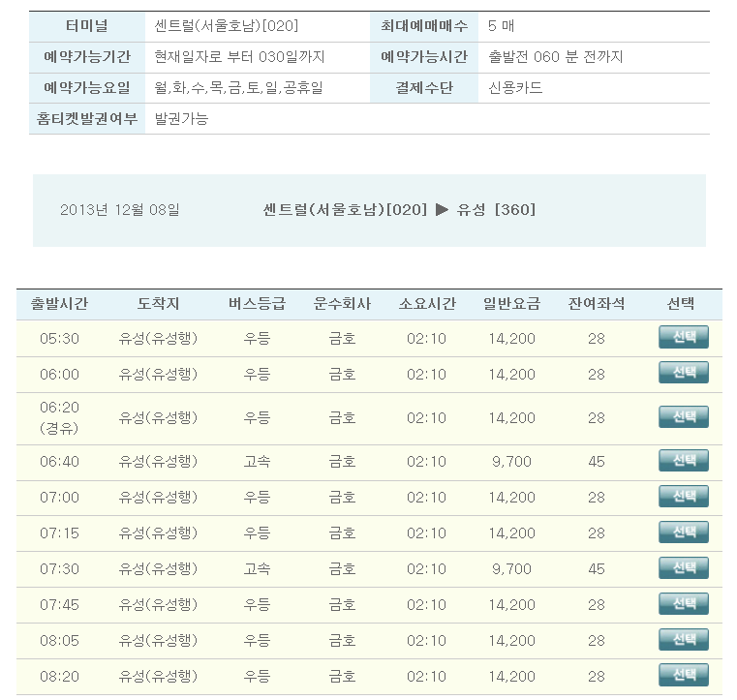The width and height of the screenshot is (737, 700).
Task: Click the 07:30 departure time cell
Action: tap(59, 569)
